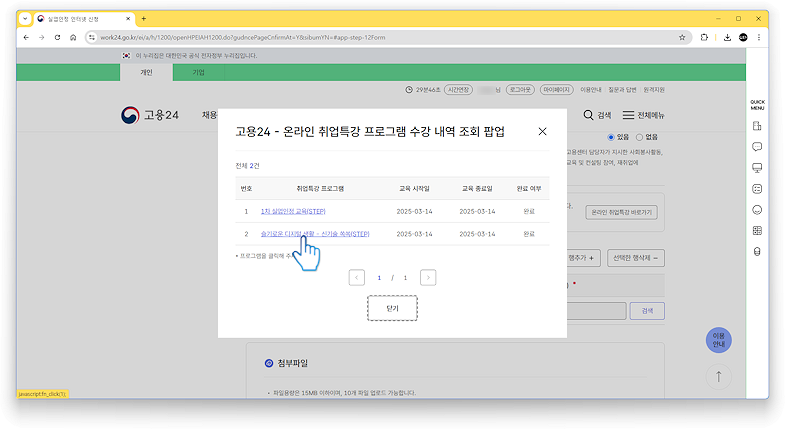The height and width of the screenshot is (429, 785).
Task: Switch to the 기업 tab
Action: tap(199, 72)
